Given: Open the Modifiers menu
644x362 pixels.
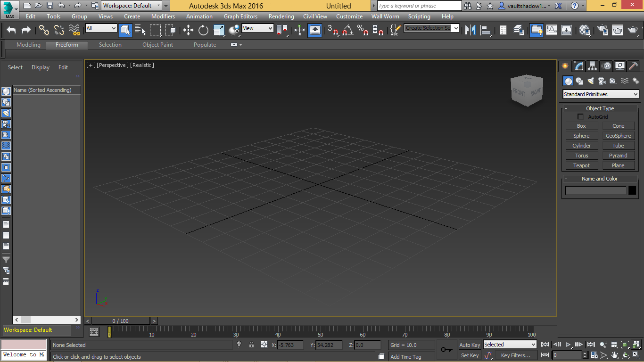Looking at the screenshot, I should (163, 16).
